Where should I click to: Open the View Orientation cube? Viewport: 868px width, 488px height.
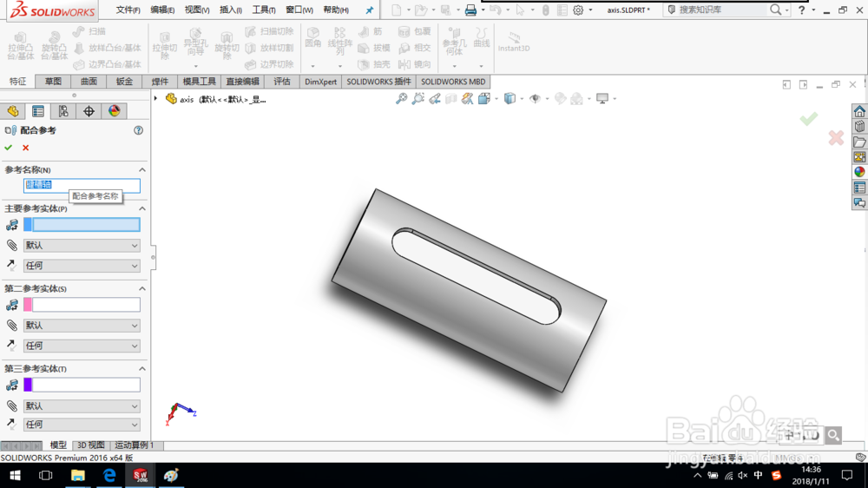484,99
